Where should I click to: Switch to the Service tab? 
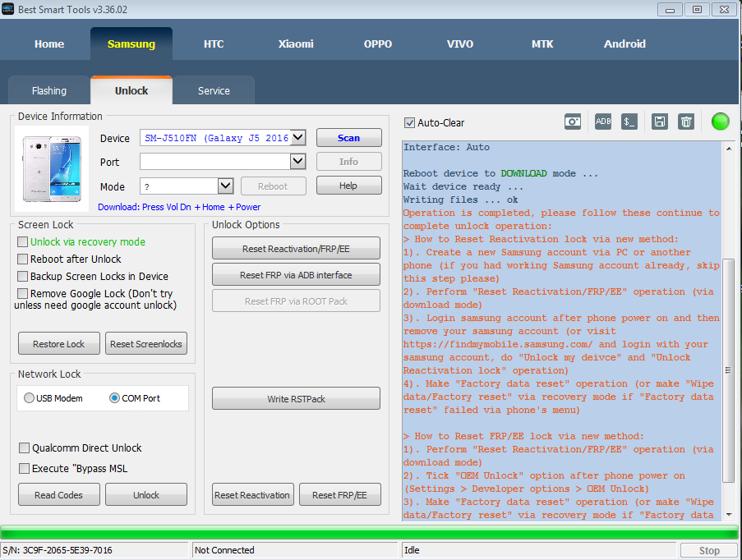click(x=213, y=90)
